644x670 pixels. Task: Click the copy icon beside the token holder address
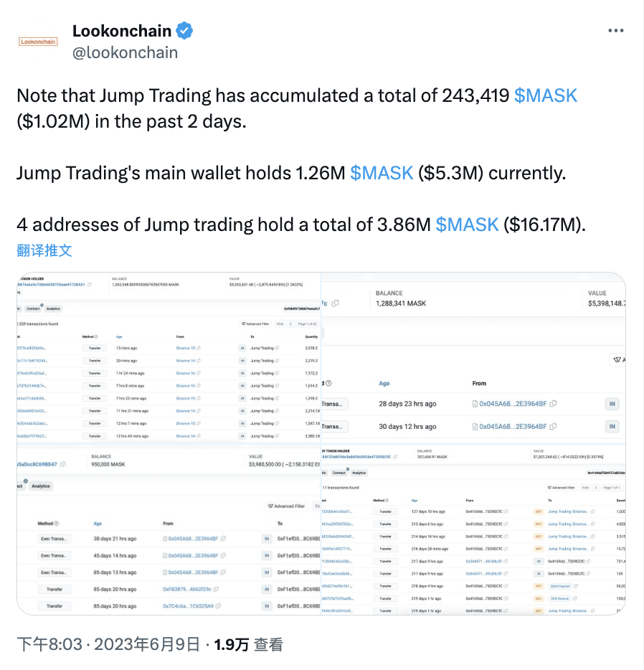coord(90,284)
